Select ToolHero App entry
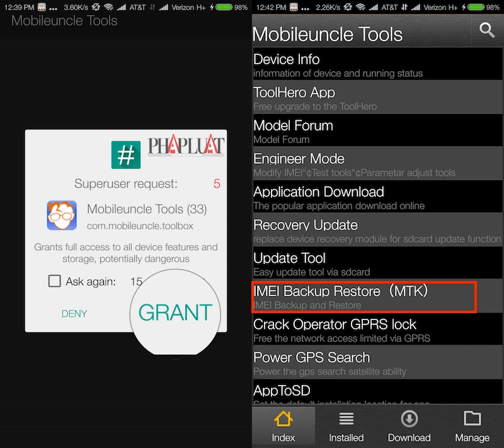The width and height of the screenshot is (504, 448). (377, 99)
